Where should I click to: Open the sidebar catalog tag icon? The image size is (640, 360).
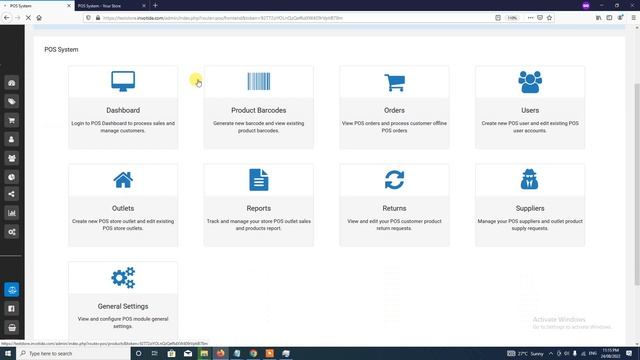tap(11, 102)
